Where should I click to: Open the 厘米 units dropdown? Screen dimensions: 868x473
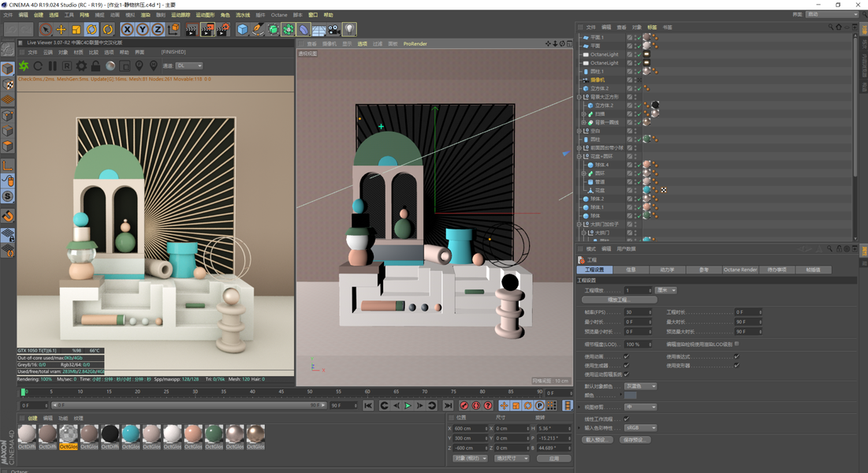[x=666, y=290]
